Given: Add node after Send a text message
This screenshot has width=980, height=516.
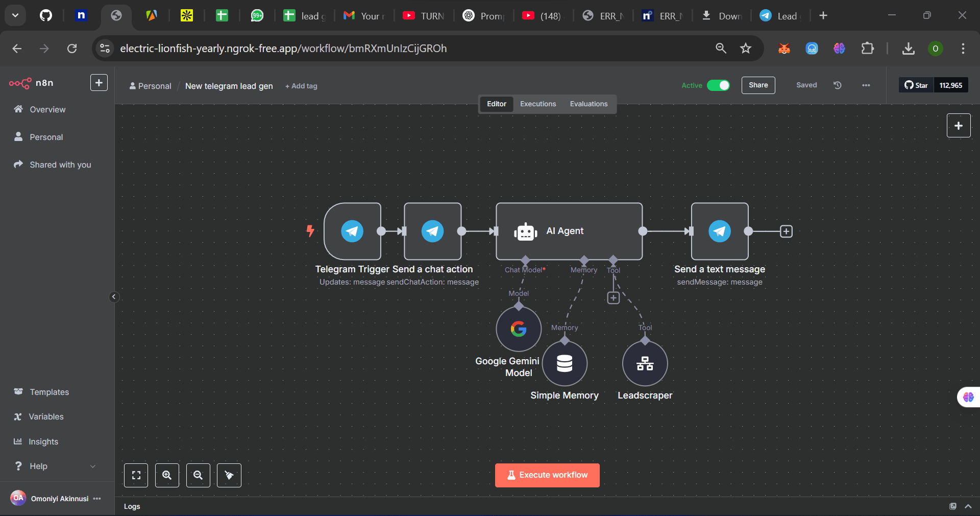Looking at the screenshot, I should (x=786, y=231).
